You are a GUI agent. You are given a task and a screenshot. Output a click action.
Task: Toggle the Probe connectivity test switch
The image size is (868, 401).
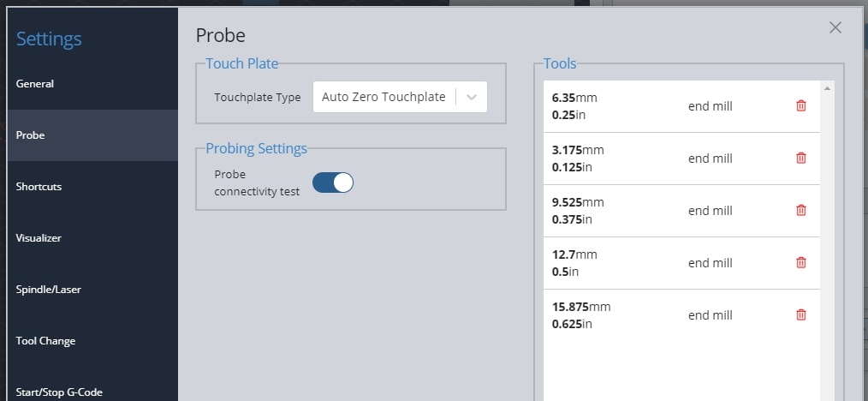pyautogui.click(x=333, y=183)
